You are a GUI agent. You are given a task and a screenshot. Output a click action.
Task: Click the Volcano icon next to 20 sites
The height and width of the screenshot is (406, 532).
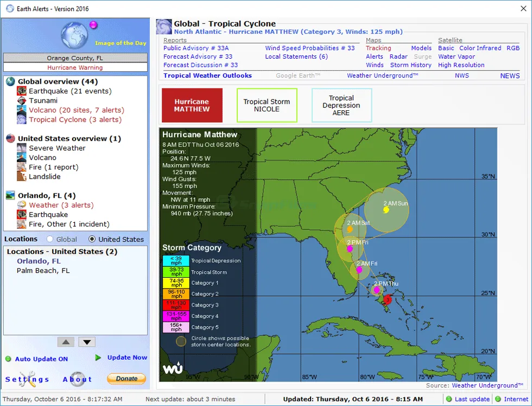[x=21, y=110]
